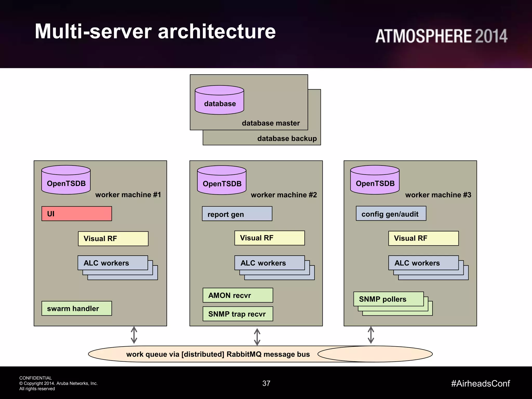Select the SNMP pollers stack
Screen dimensions: 532x399
[389, 299]
